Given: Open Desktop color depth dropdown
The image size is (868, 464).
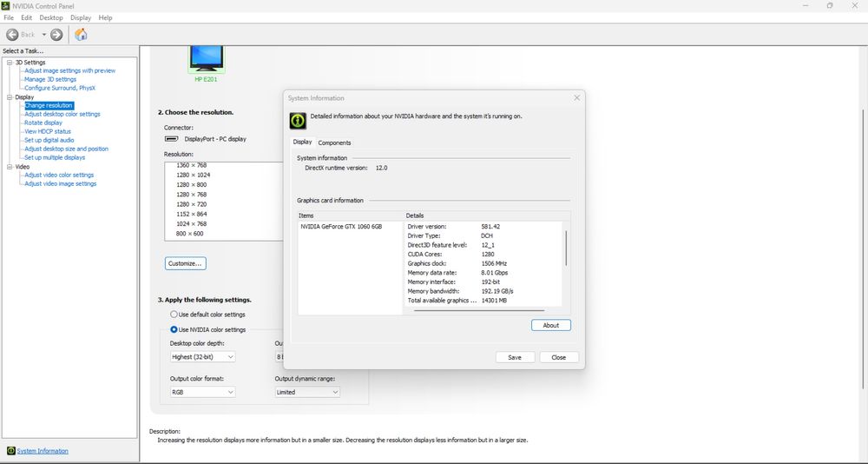Looking at the screenshot, I should [x=202, y=357].
